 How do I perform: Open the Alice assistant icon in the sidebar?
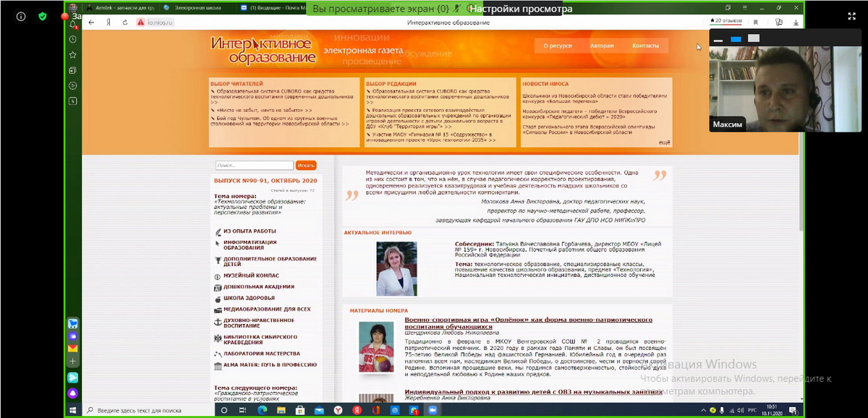pyautogui.click(x=73, y=393)
